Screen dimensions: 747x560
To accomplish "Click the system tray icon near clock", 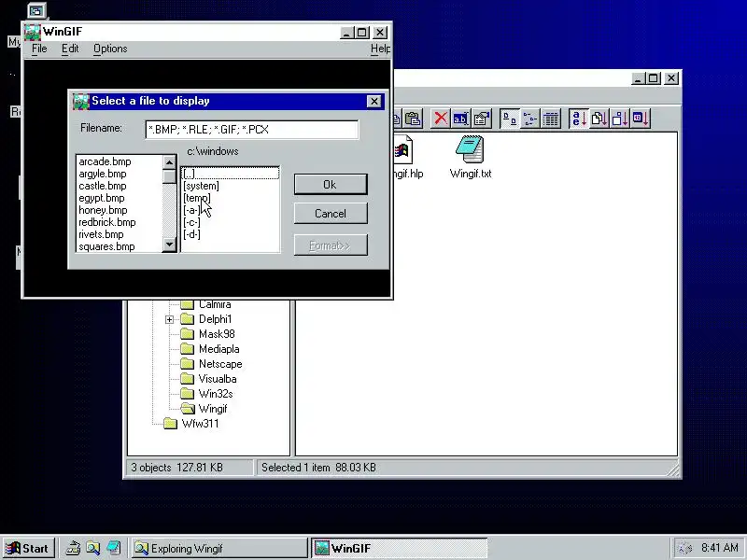I will click(x=684, y=548).
